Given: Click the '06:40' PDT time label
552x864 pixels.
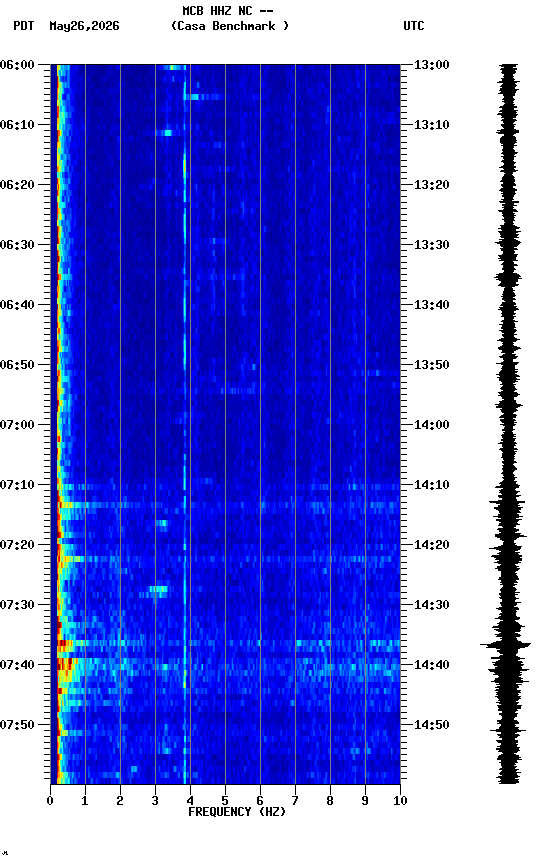Looking at the screenshot, I should click(17, 305).
